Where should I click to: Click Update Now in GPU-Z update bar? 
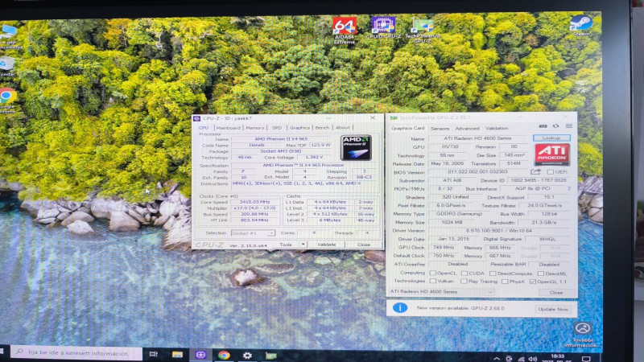pos(553,309)
